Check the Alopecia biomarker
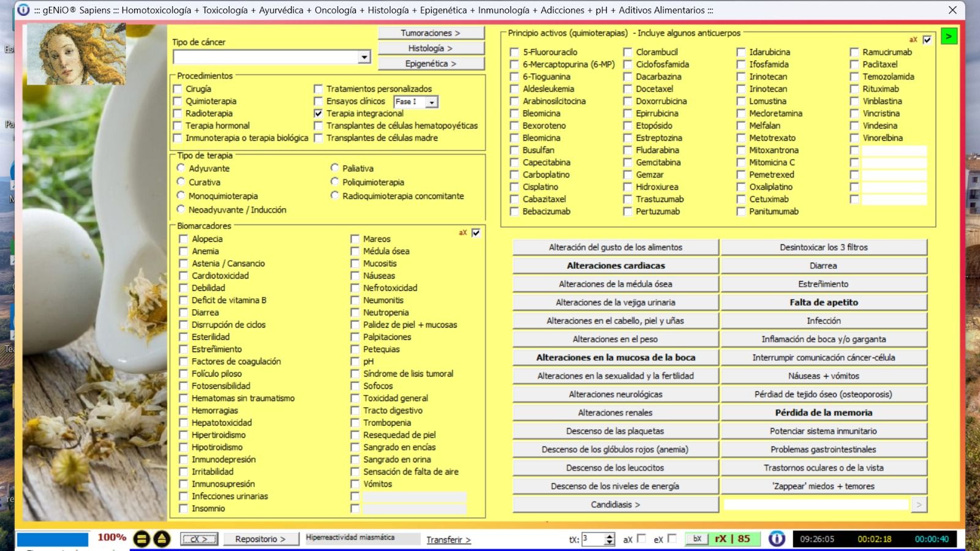Screen dimensions: 980x551 click(183, 239)
